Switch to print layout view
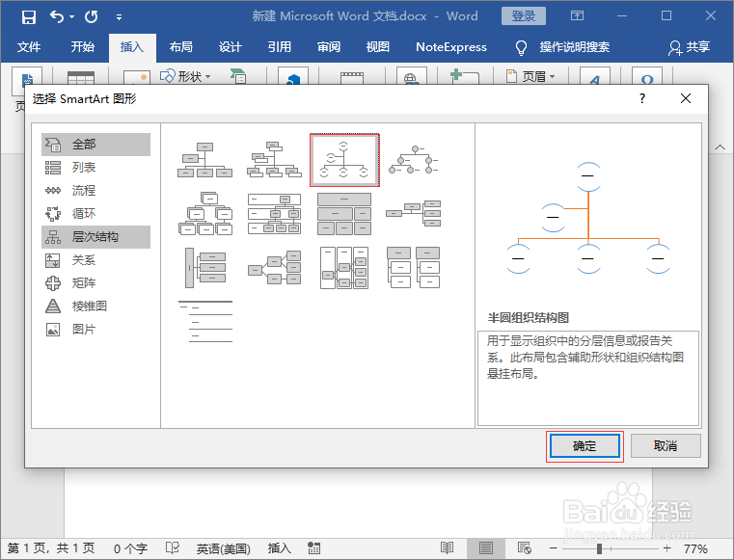 coord(486,547)
